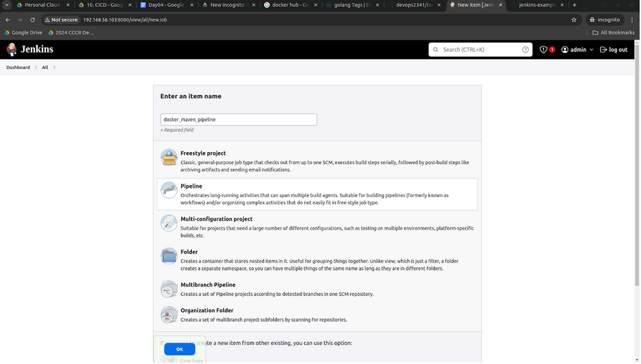The width and height of the screenshot is (641, 364).
Task: Switch to the jenkins-example tab
Action: click(537, 5)
